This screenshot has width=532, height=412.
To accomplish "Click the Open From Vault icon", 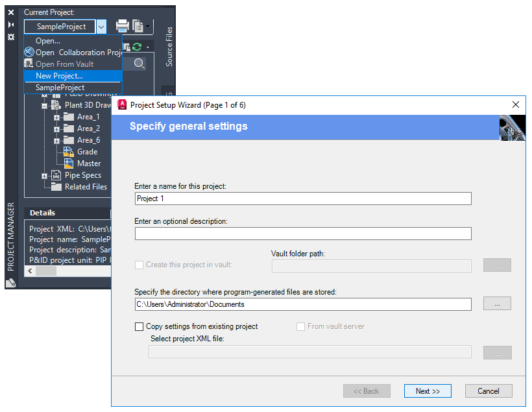I will coord(29,64).
